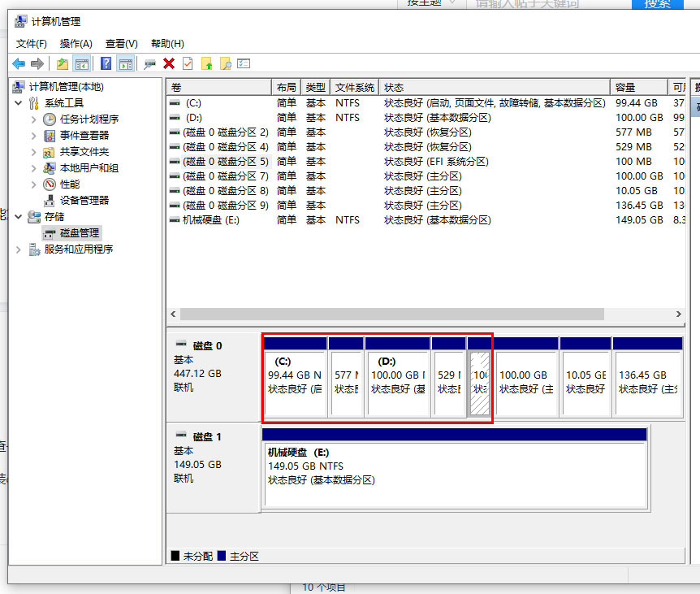Screen dimensions: 700x594
Task: Sort by the 布局 column header
Action: 286,88
